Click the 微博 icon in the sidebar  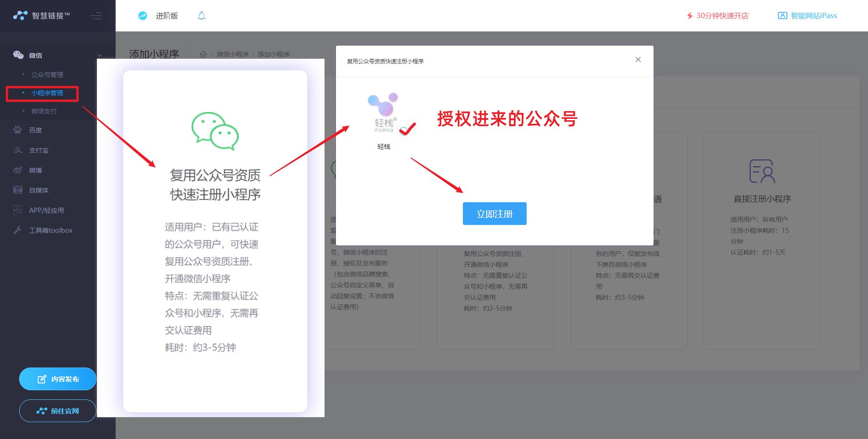tap(18, 170)
